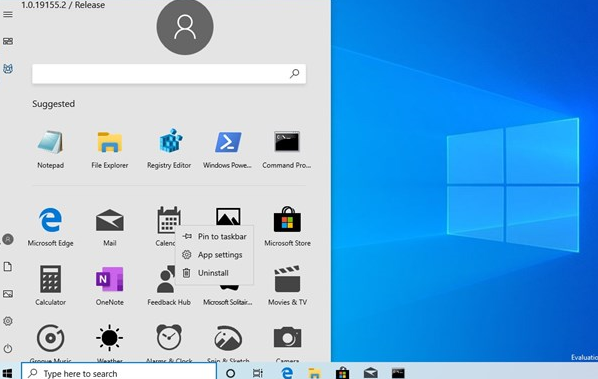Click the Windows Start button on the taskbar
Image resolution: width=598 pixels, height=379 pixels.
pyautogui.click(x=7, y=373)
